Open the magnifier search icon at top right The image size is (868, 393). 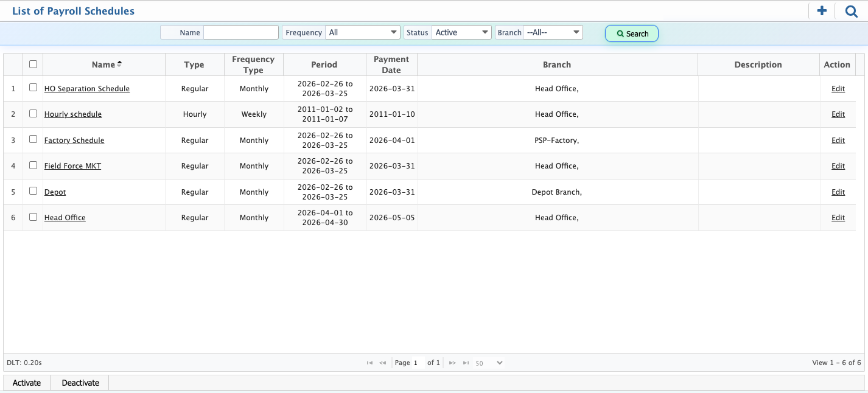click(851, 11)
